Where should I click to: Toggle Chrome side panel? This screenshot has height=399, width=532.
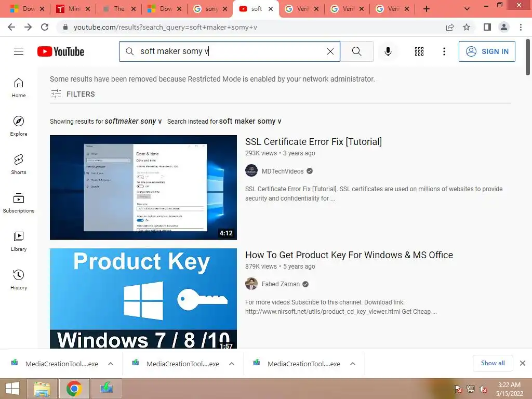click(487, 27)
